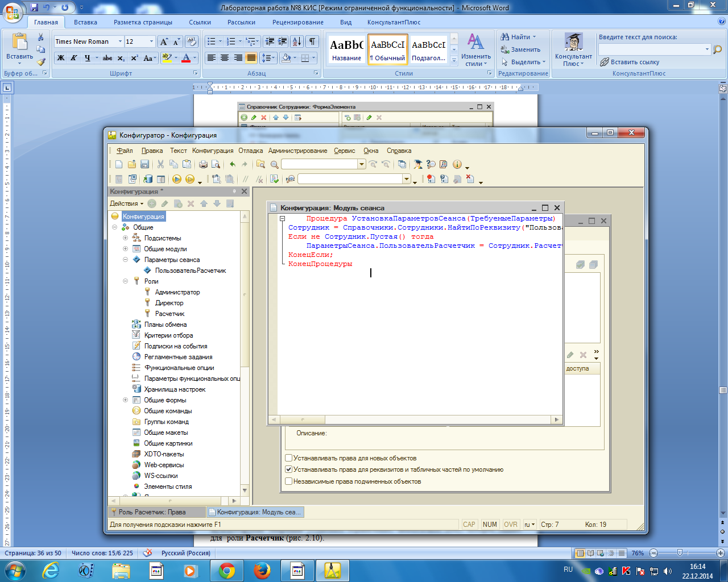
Task: Expand the Общие формы tree node
Action: point(125,400)
